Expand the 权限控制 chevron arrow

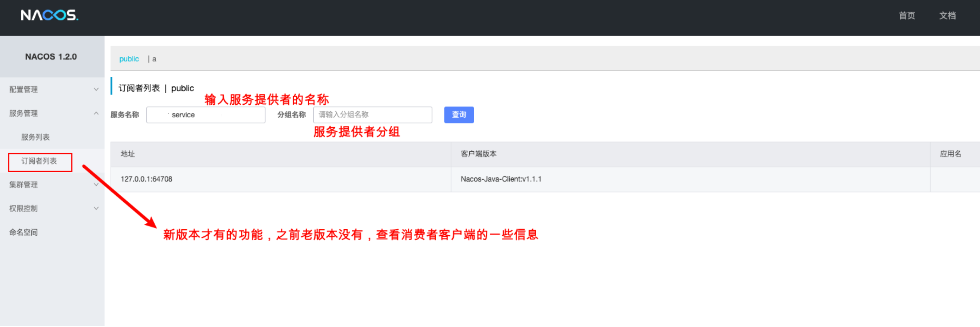(x=96, y=209)
